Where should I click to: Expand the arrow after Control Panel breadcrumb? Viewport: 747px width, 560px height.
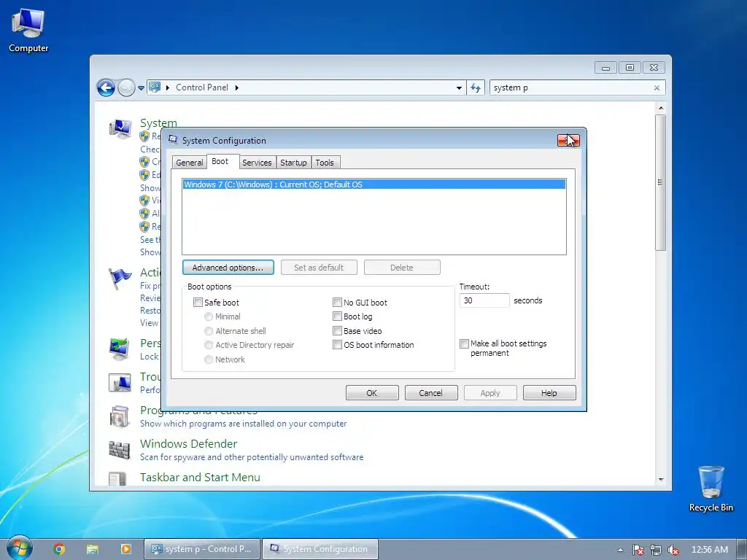[x=237, y=87]
